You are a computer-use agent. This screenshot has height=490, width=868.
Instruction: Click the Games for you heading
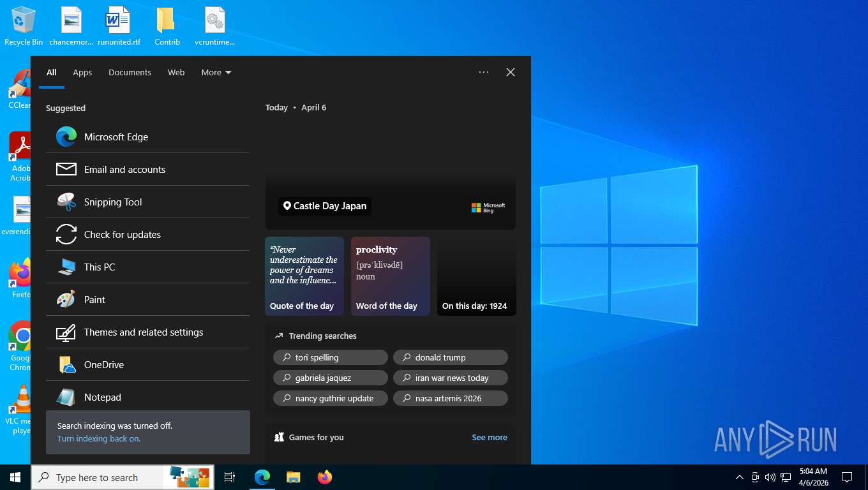click(x=317, y=437)
